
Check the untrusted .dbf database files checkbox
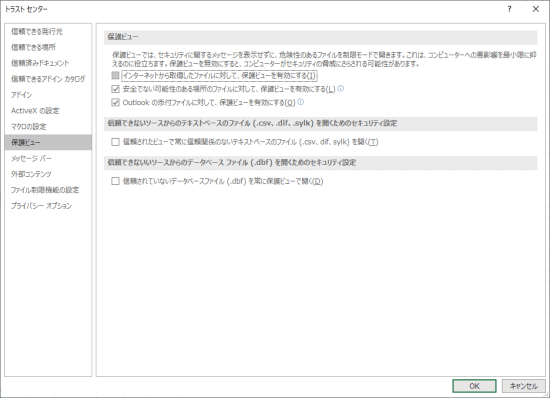coord(115,181)
